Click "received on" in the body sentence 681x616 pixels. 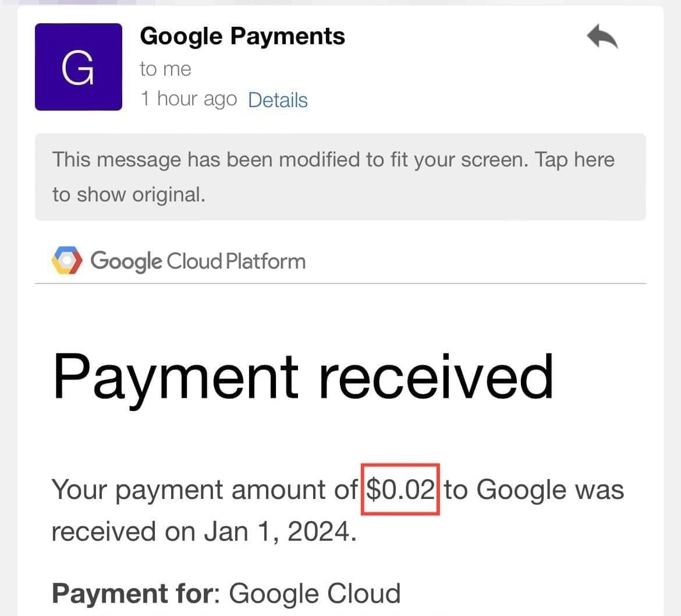click(124, 532)
